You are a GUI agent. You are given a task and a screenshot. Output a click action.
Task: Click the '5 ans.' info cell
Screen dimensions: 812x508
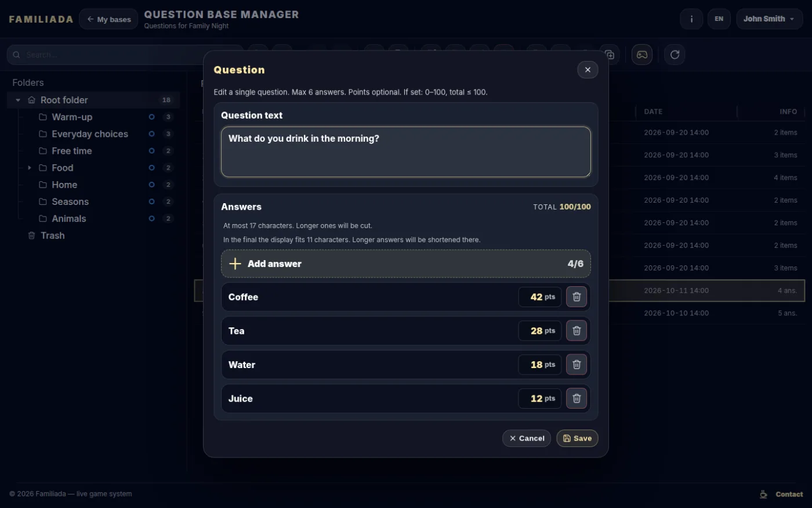[x=787, y=313]
